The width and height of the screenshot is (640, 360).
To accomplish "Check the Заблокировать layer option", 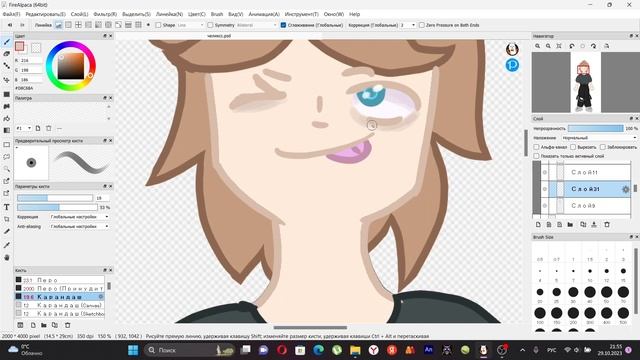I will 602,147.
